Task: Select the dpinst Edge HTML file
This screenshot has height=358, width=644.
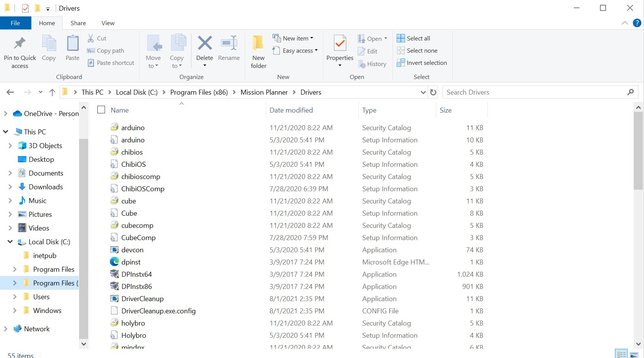Action: coord(125,262)
